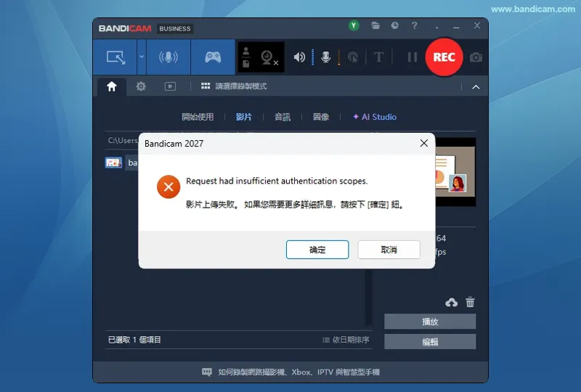
Task: Click the 確定 button in the dialog
Action: click(x=317, y=250)
